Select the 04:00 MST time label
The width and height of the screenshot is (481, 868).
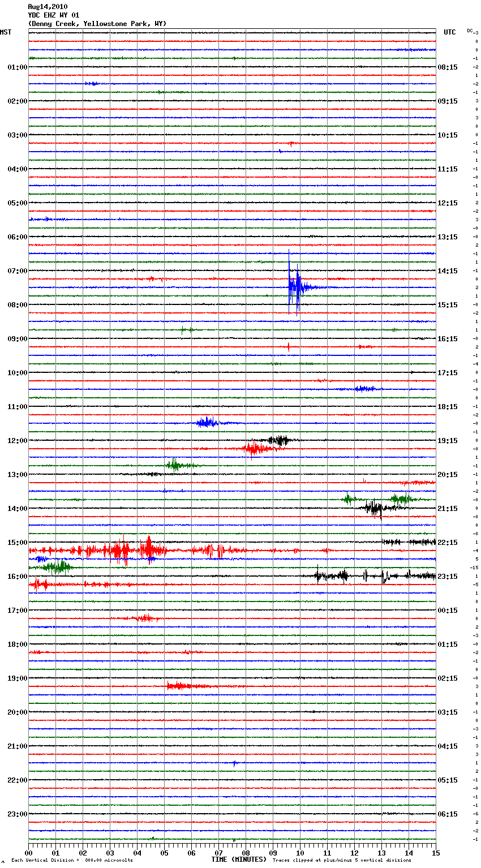click(18, 169)
